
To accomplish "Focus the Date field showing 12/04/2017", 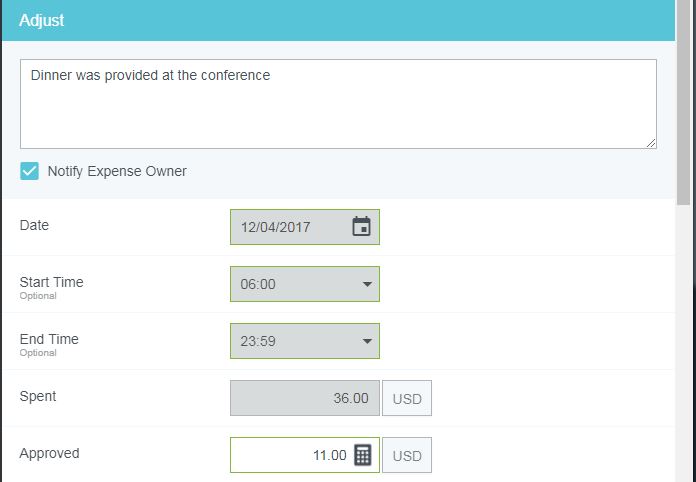I will click(x=290, y=227).
